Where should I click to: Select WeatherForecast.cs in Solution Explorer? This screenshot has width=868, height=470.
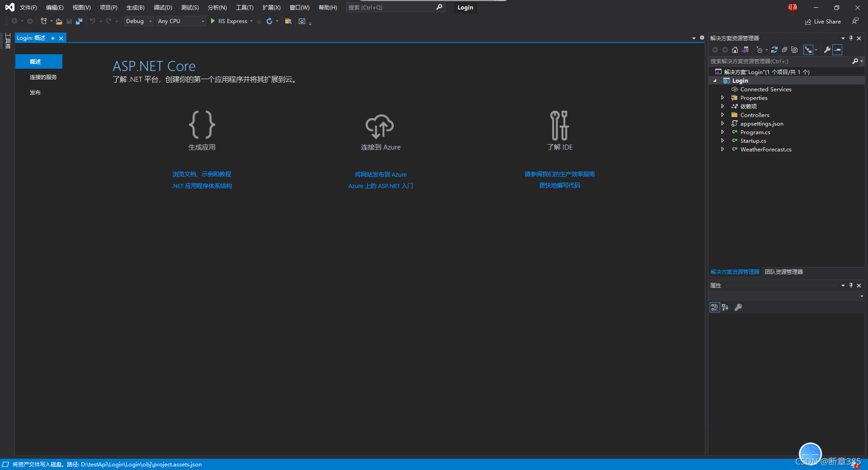coord(766,149)
